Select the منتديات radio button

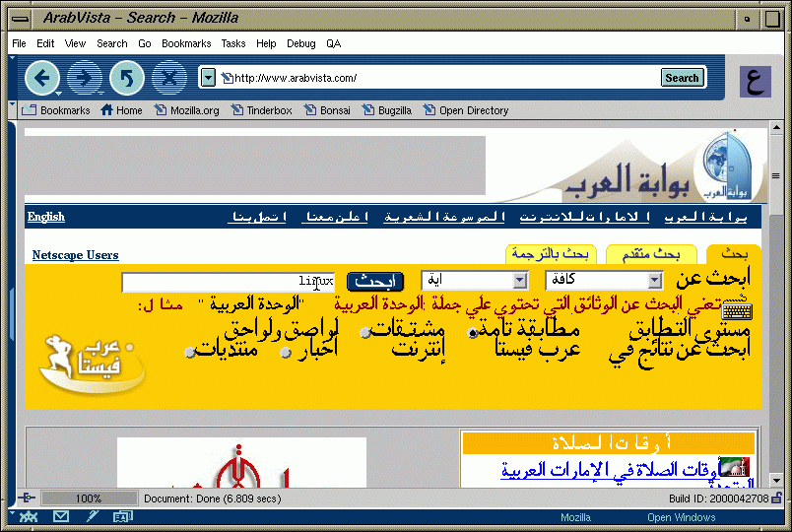(190, 352)
